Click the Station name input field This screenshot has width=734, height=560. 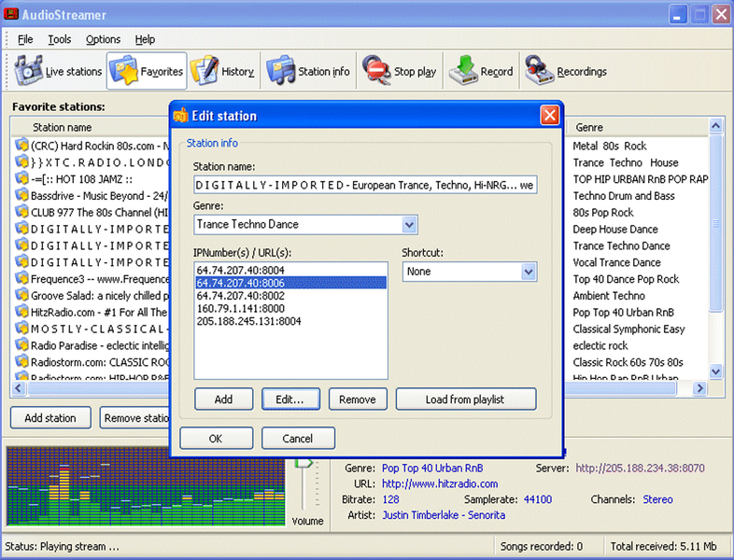[x=365, y=185]
